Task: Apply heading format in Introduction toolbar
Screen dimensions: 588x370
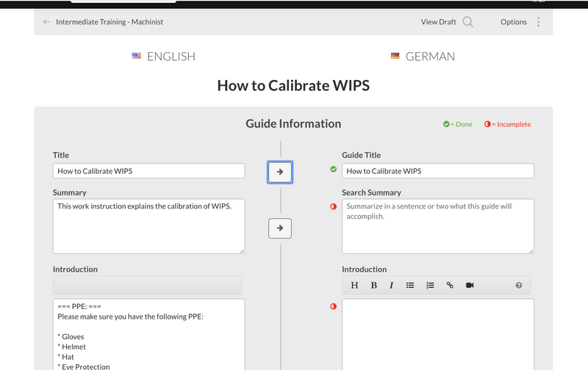Action: pyautogui.click(x=355, y=285)
